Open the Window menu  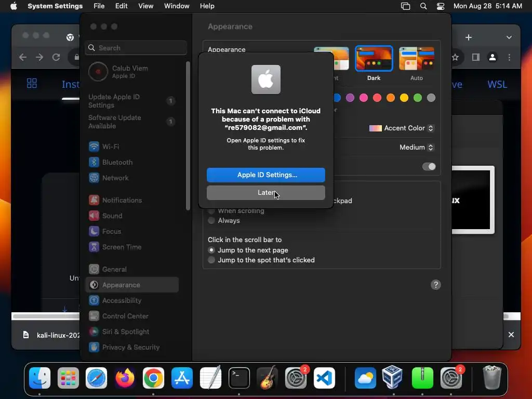(177, 6)
